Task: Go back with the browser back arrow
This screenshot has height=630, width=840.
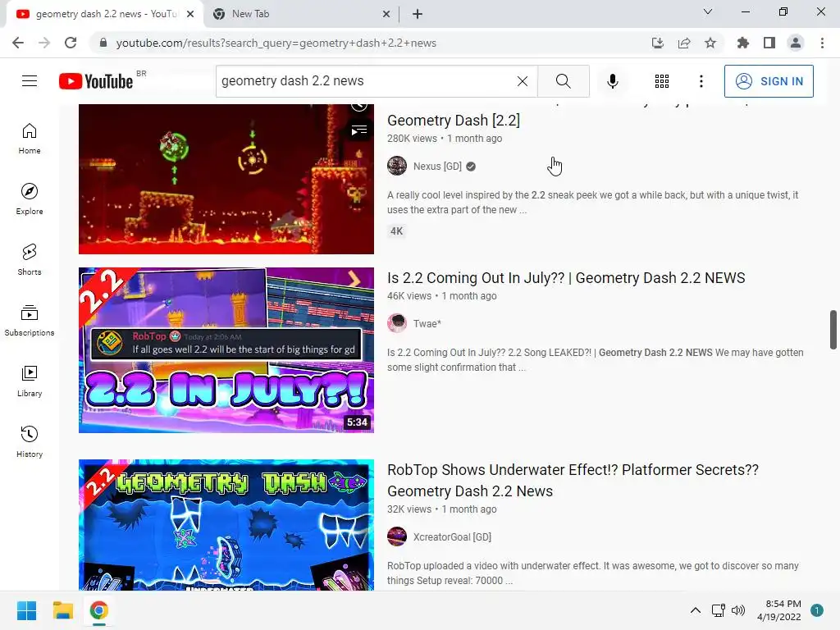Action: pyautogui.click(x=18, y=43)
